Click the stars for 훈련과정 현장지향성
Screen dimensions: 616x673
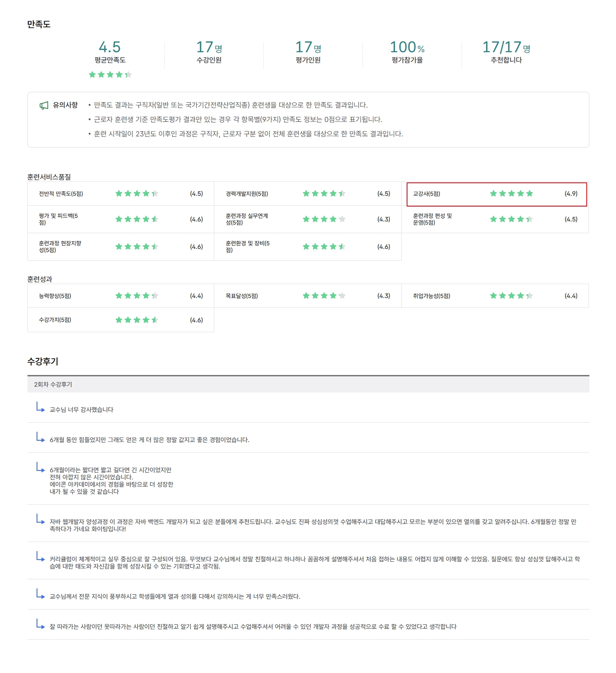[x=137, y=247]
